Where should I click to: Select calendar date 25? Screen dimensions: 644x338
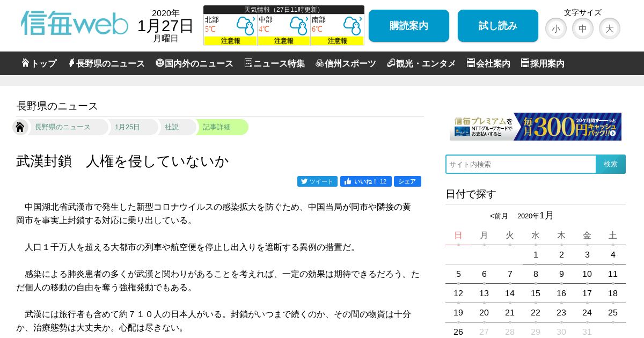[x=613, y=313]
